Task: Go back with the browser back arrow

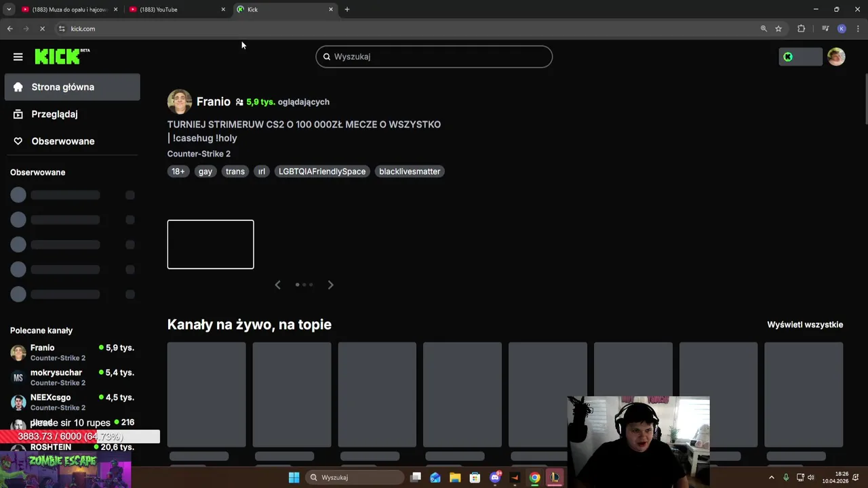Action: coord(9,28)
